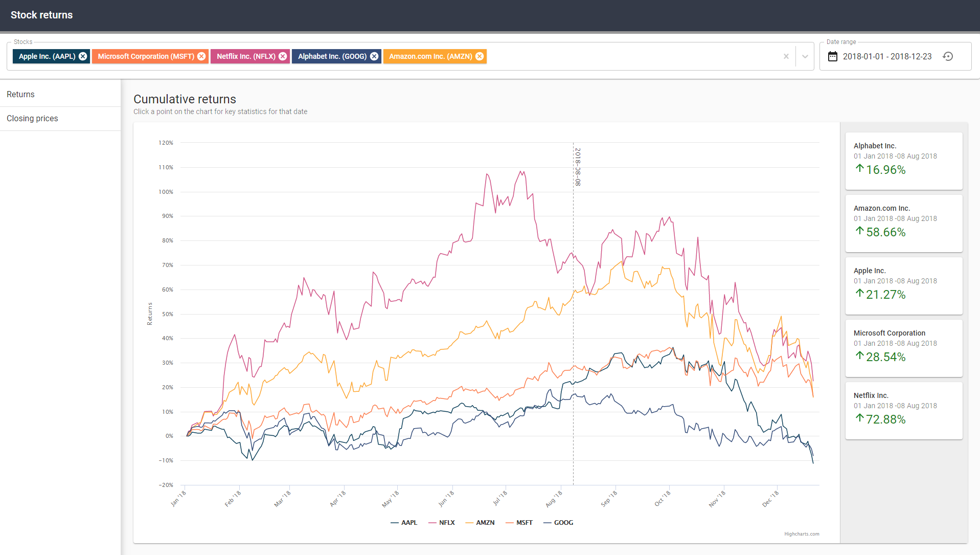
Task: Open the Returns sidebar tab
Action: (60, 95)
